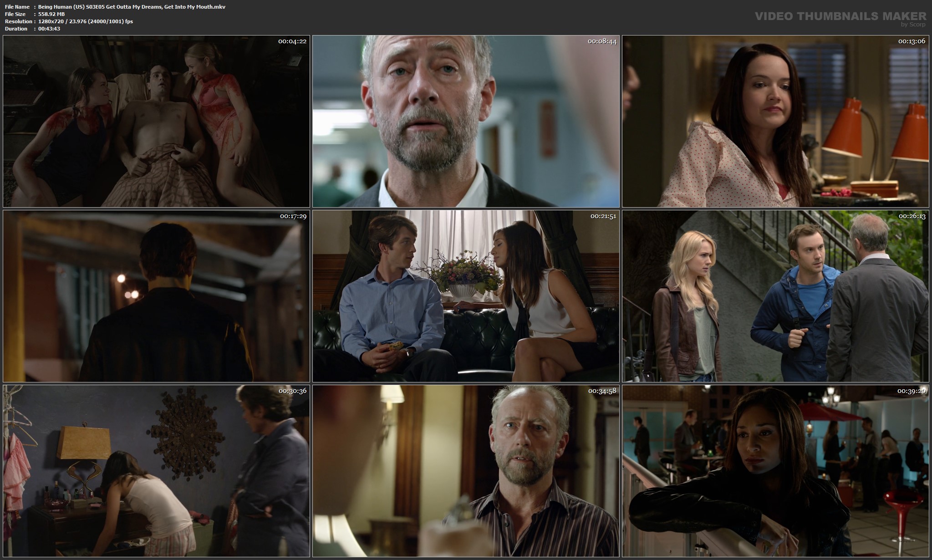
Task: Click the 'by Scorp' credit text
Action: 913,25
